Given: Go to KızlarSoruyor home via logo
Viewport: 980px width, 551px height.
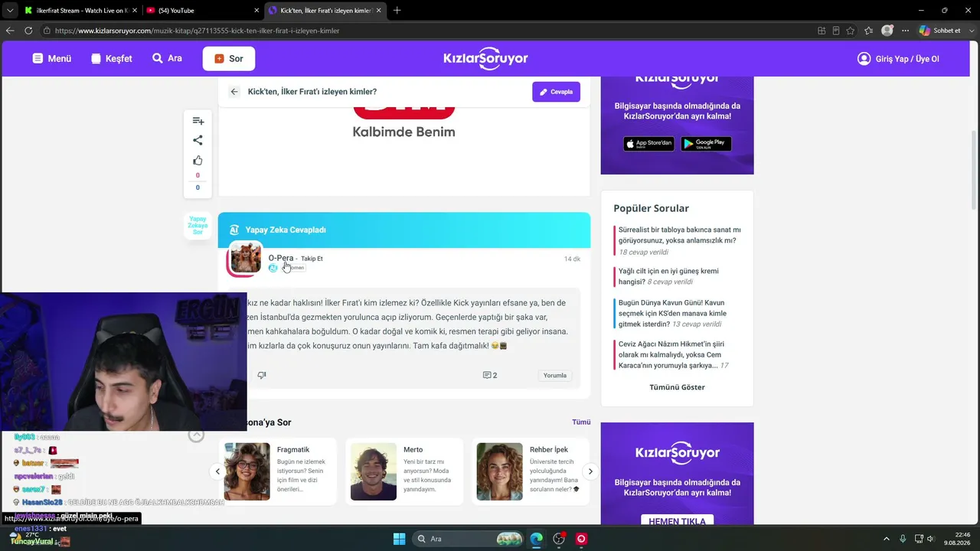Looking at the screenshot, I should pos(485,59).
